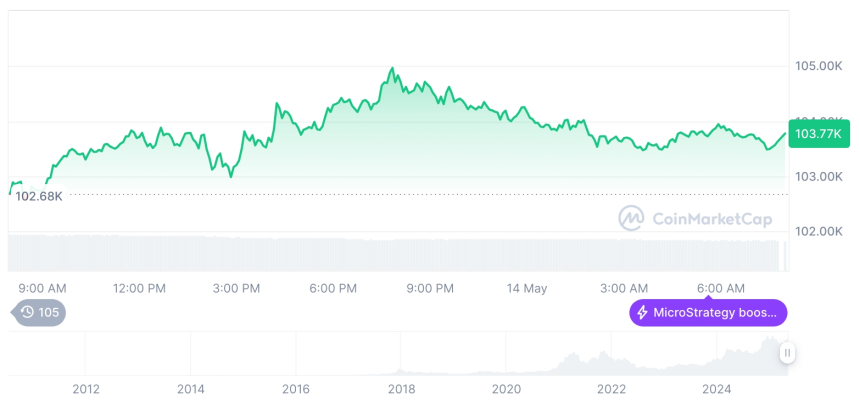Grab the range slider pause-style handle
The width and height of the screenshot is (860, 401).
tap(788, 353)
